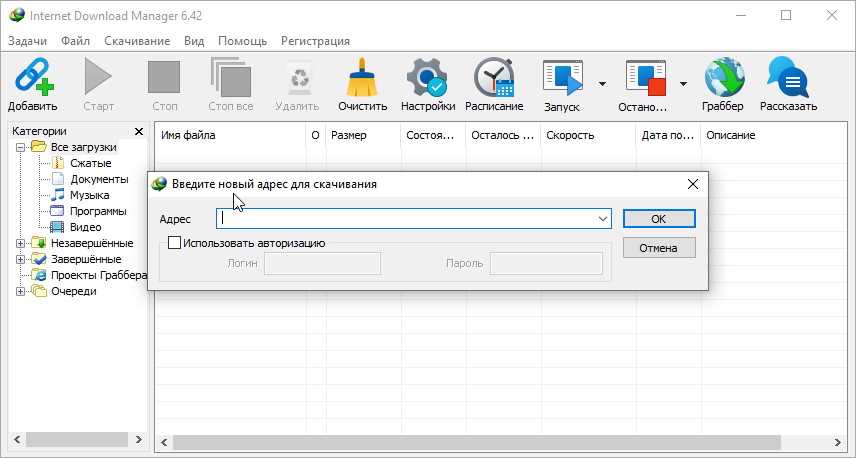856x458 pixels.
Task: Click the Рассказать chat bubble icon
Action: (788, 78)
